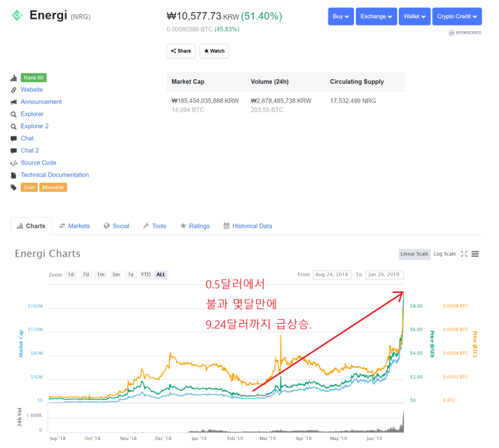This screenshot has height=448, width=499.
Task: Click the magnifier icon beside Explorer 2
Action: [13, 127]
